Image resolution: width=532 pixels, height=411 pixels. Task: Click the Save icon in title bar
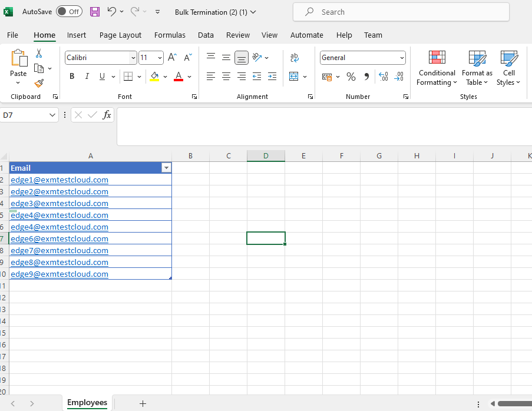95,12
